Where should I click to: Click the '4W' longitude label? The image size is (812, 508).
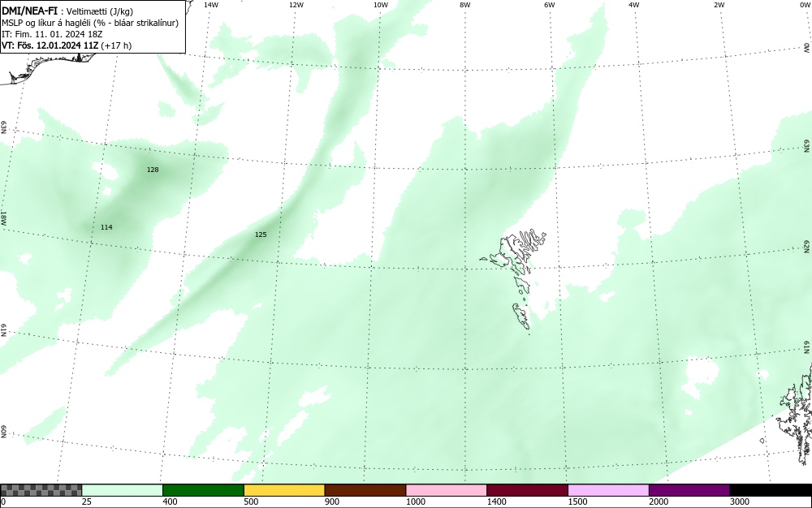(x=634, y=5)
